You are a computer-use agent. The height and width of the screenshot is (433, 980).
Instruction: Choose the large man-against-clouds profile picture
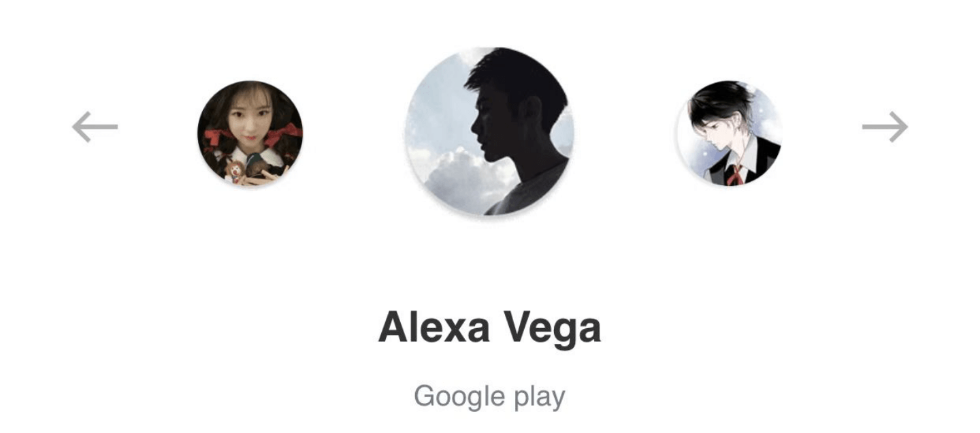[x=490, y=131]
